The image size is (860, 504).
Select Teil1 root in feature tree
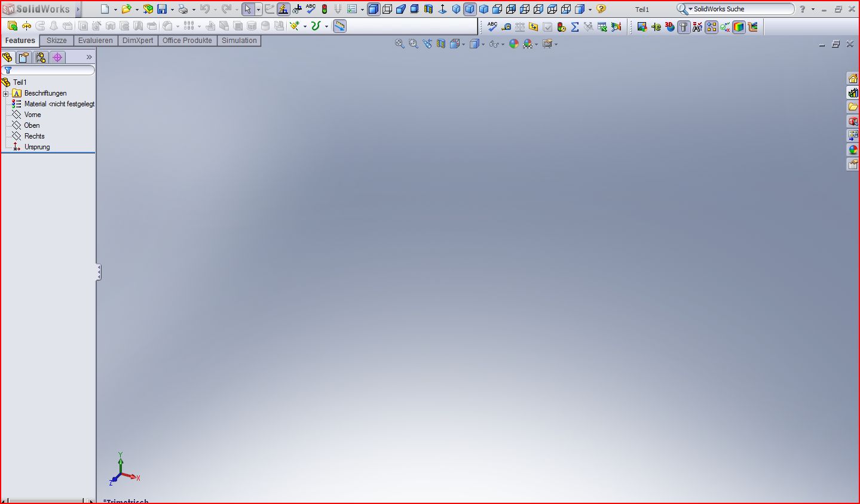(x=20, y=82)
